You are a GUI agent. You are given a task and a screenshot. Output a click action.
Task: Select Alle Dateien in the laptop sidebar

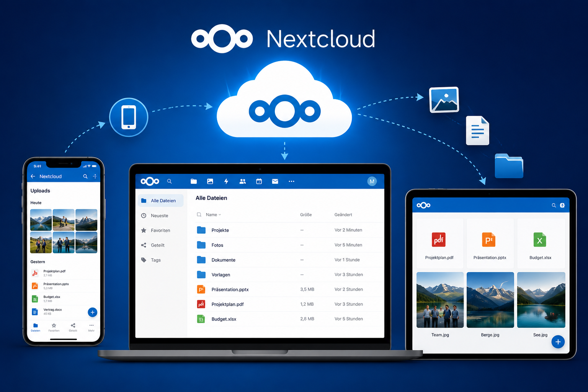pos(161,201)
